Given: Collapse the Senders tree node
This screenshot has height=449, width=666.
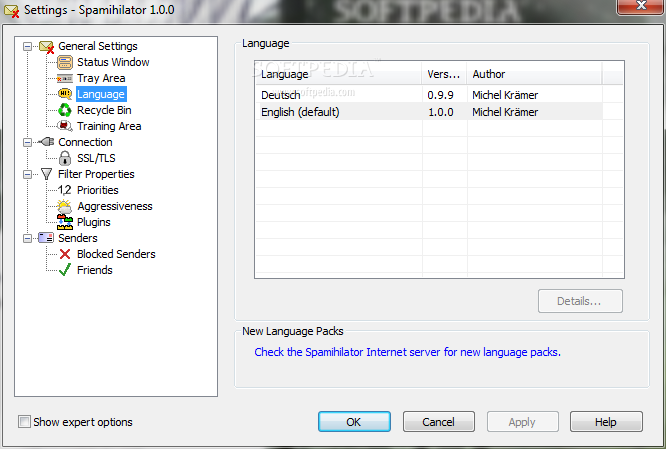Looking at the screenshot, I should point(27,238).
